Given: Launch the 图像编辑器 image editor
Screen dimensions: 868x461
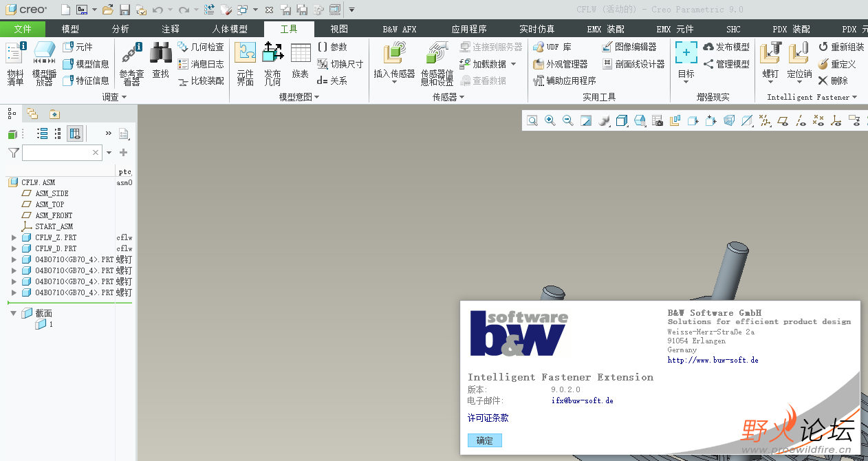Looking at the screenshot, I should tap(629, 47).
